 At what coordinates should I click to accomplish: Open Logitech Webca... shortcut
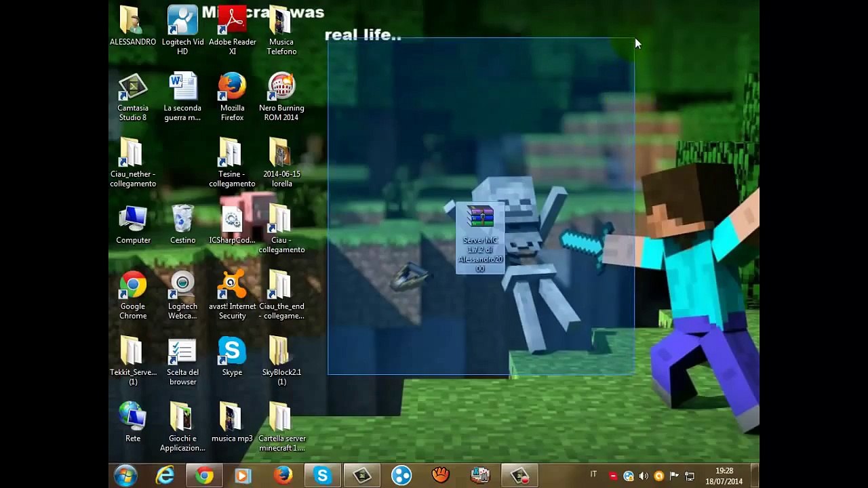[182, 295]
